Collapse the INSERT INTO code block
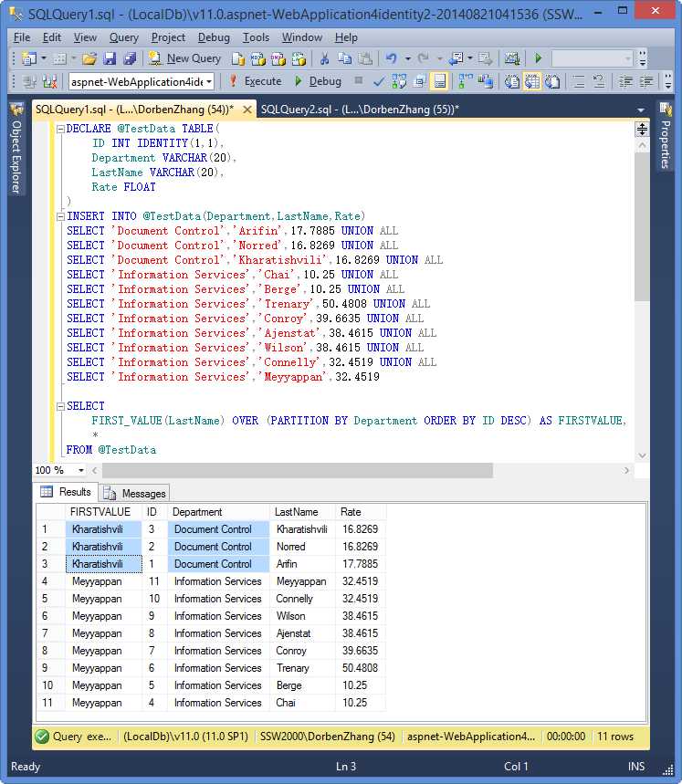Image resolution: width=682 pixels, height=784 pixels. pos(61,216)
